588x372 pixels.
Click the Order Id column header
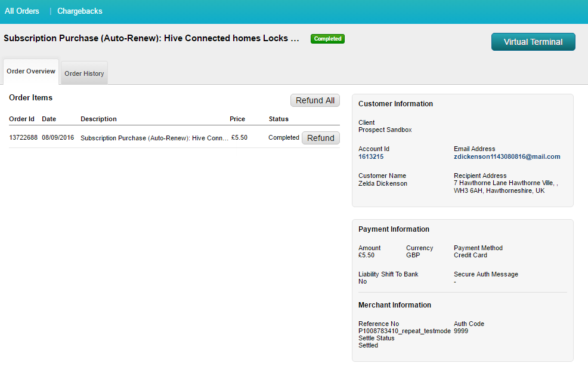coord(22,119)
